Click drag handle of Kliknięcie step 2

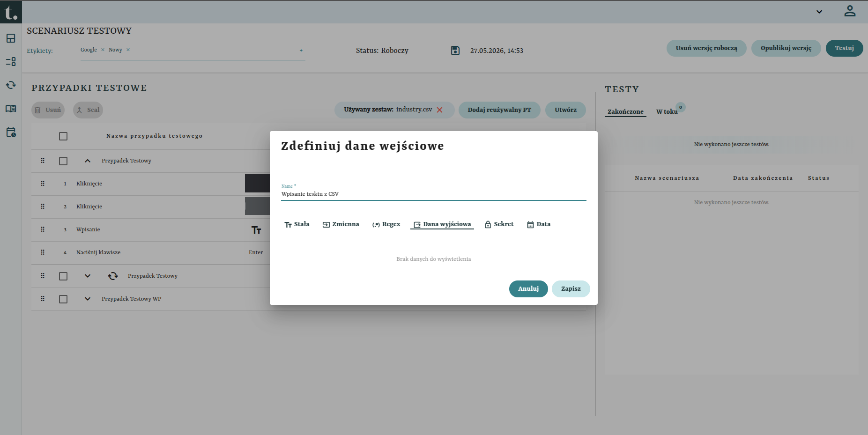tap(43, 206)
